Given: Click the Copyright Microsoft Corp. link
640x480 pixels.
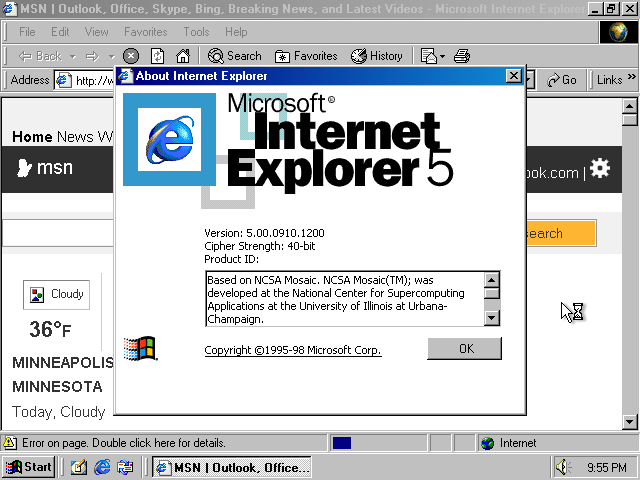Looking at the screenshot, I should click(x=293, y=350).
